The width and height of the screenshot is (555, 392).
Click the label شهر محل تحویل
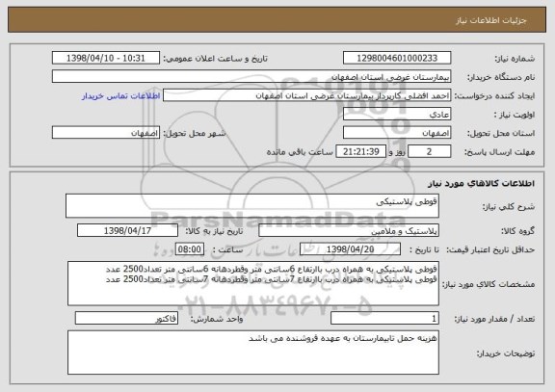coord(195,133)
